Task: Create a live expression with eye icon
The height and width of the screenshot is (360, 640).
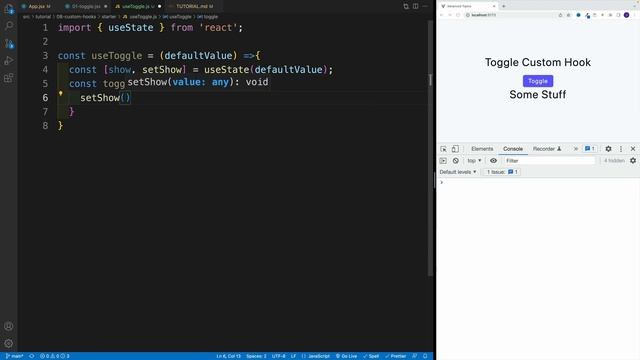Action: (493, 161)
